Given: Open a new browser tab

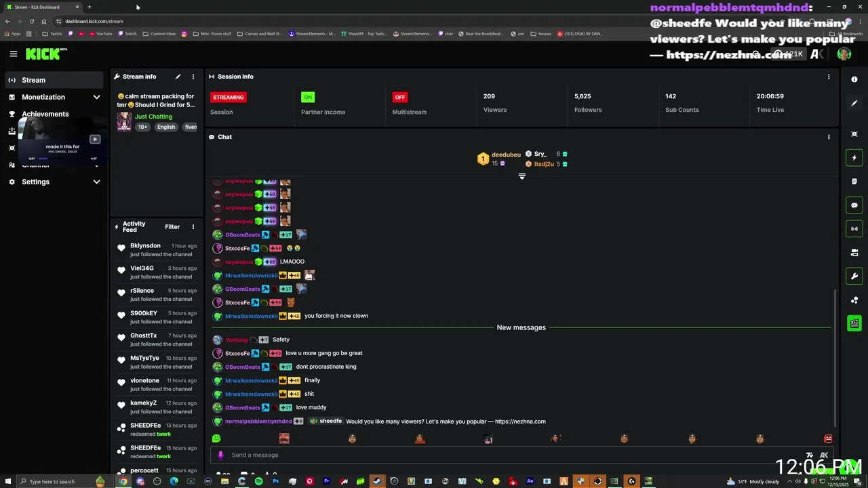Looking at the screenshot, I should (89, 7).
